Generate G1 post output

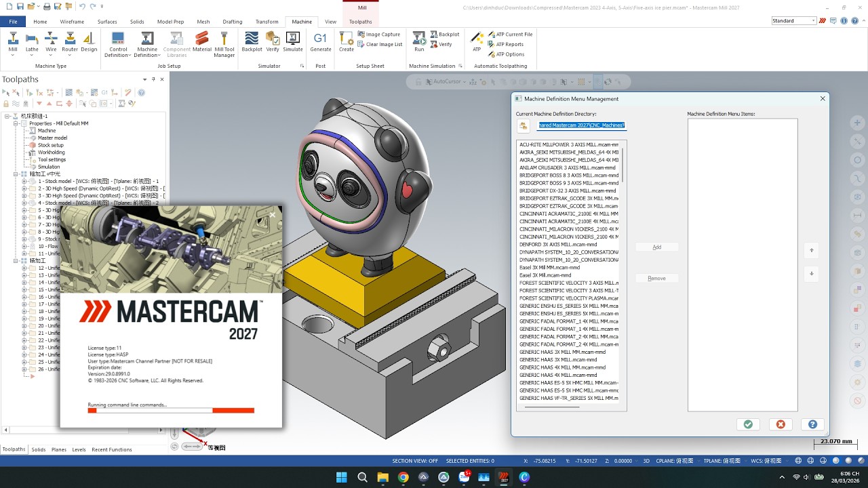click(x=321, y=41)
